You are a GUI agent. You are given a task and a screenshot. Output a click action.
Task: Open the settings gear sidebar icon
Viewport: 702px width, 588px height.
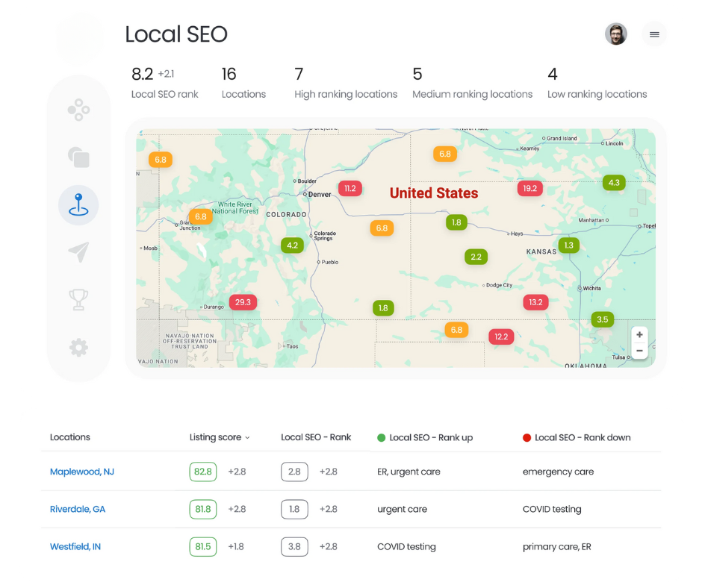click(x=78, y=347)
